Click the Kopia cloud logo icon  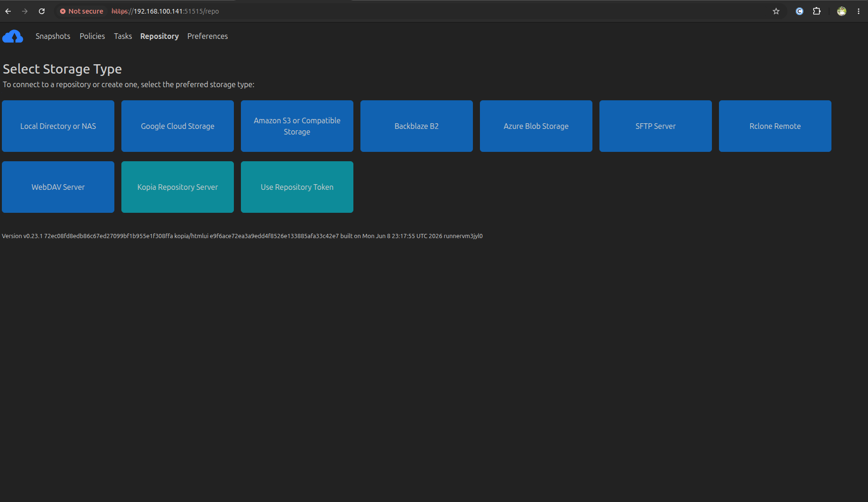(13, 37)
